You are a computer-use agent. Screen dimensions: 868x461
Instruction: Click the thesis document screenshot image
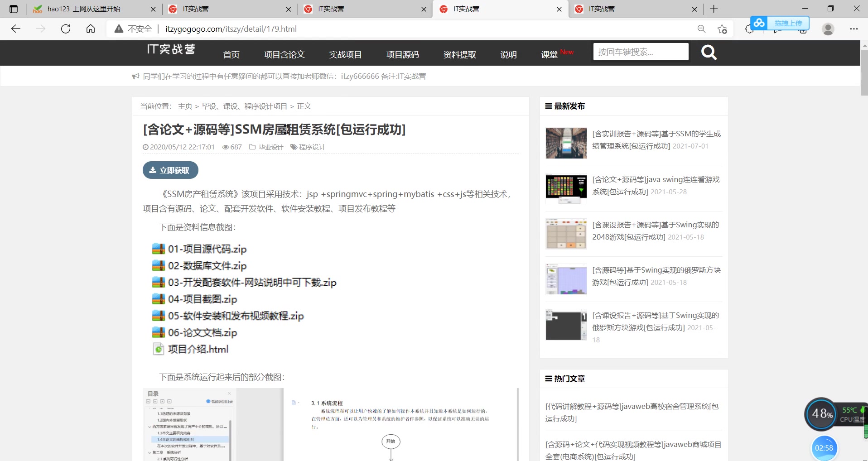(331, 424)
